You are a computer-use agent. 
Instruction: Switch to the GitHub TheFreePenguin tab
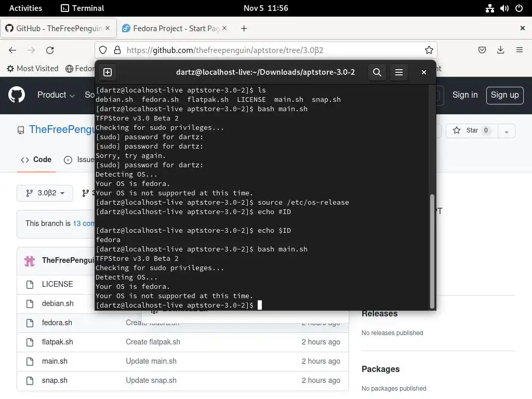[x=58, y=29]
